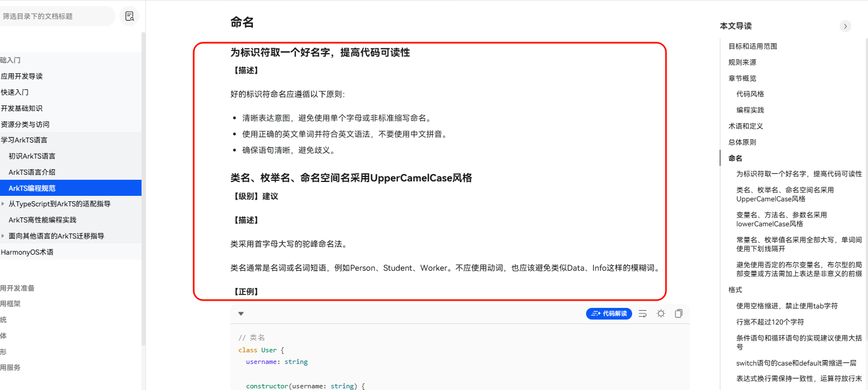Screen dimensions: 868x390
Task: Open ArkTS语言介绍 in the sidebar
Action: coord(32,172)
